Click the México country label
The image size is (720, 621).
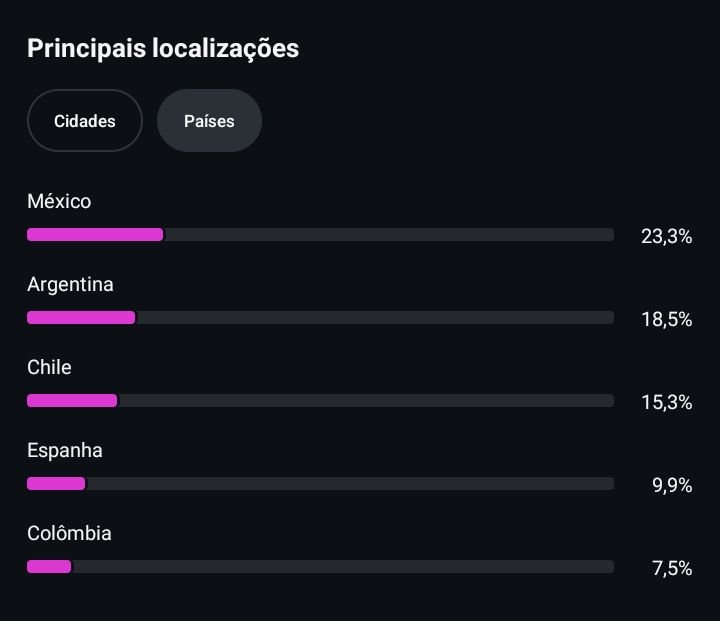click(x=59, y=201)
